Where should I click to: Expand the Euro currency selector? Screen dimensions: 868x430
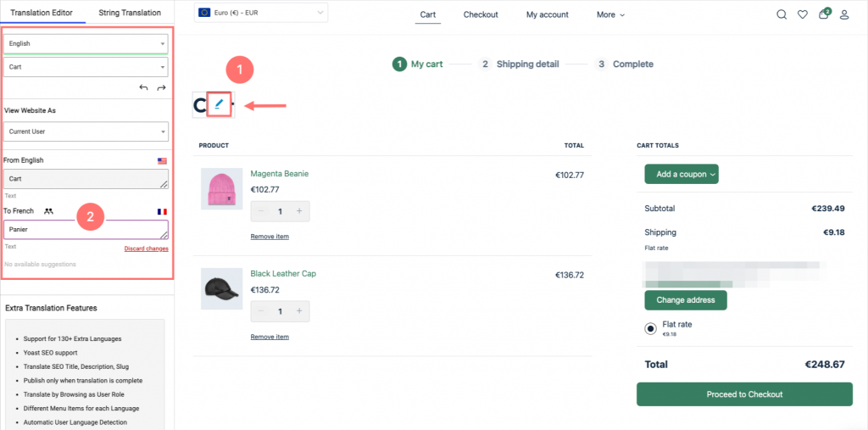tap(260, 13)
